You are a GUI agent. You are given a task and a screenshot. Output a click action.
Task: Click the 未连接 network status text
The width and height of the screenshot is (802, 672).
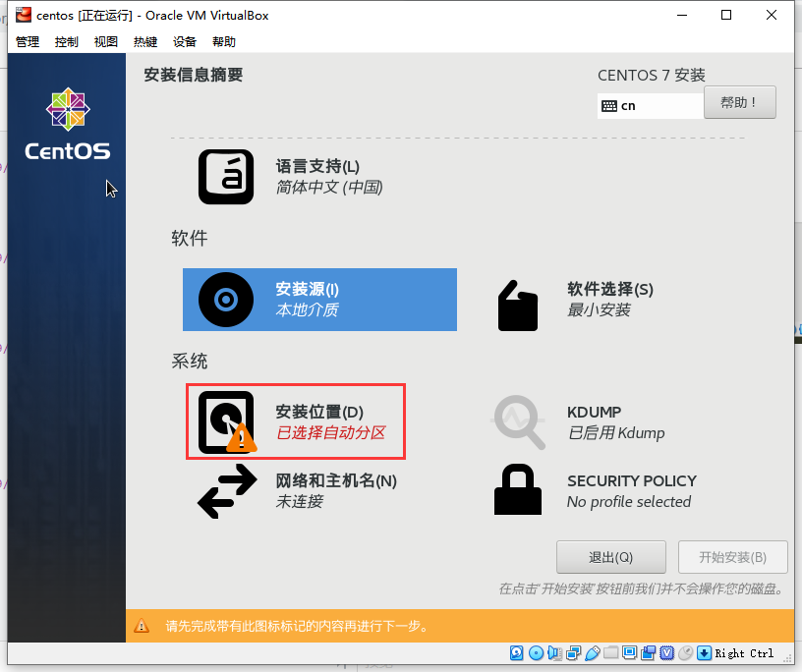pyautogui.click(x=300, y=501)
